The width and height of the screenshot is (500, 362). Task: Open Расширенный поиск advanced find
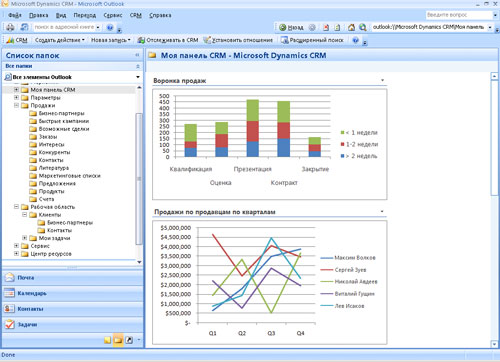coord(312,40)
